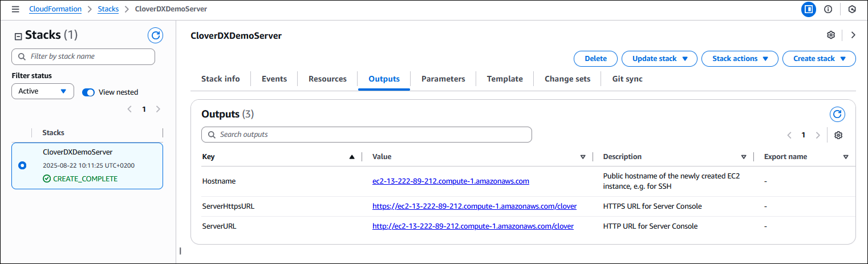Open the Hostname value link
The image size is (868, 264).
pos(451,181)
